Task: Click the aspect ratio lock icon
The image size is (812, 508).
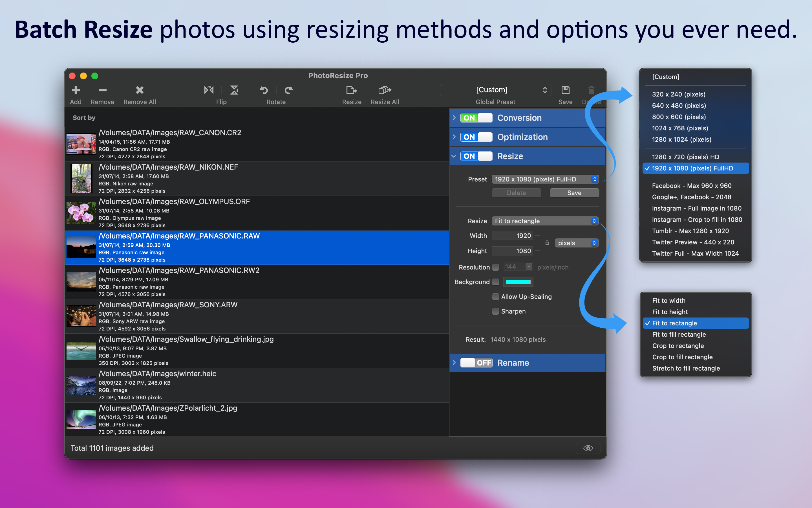Action: [x=547, y=243]
